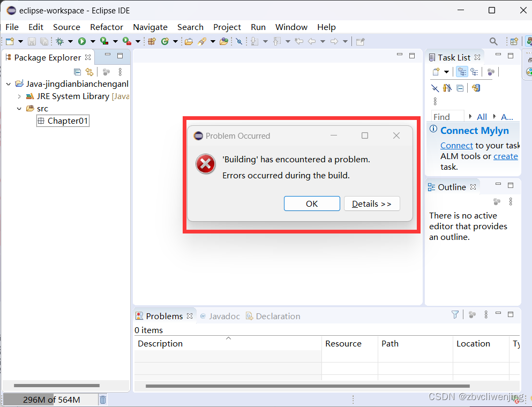Screen dimensions: 532x407
Task: Collapse the src folder in Package Explorer
Action: [19, 109]
